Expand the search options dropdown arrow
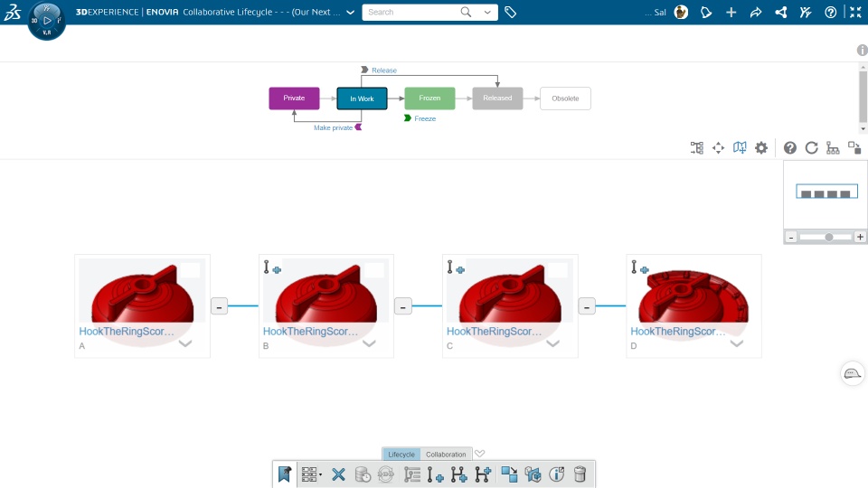Image resolution: width=868 pixels, height=488 pixels. [x=487, y=12]
